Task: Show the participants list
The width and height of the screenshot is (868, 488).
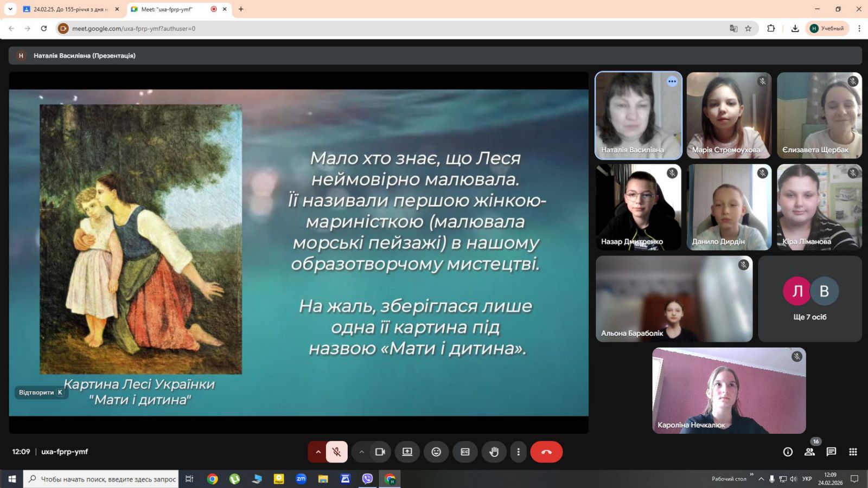Action: pyautogui.click(x=809, y=452)
